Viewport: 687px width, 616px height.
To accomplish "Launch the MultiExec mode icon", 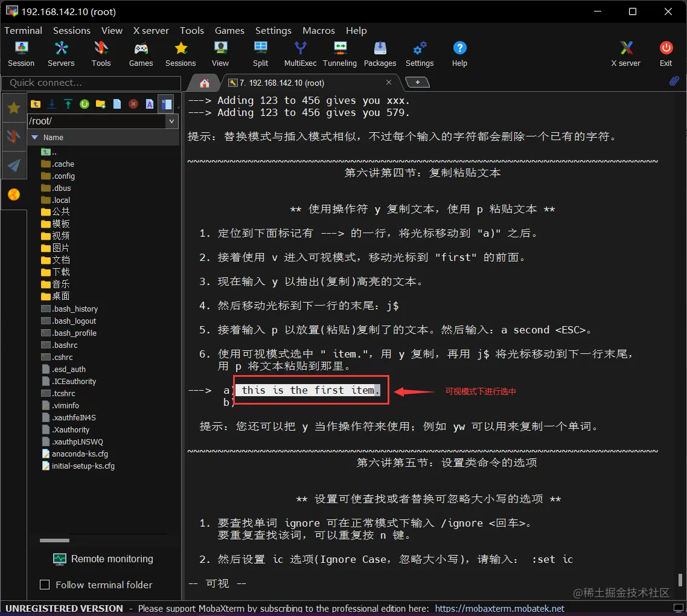I will (300, 54).
